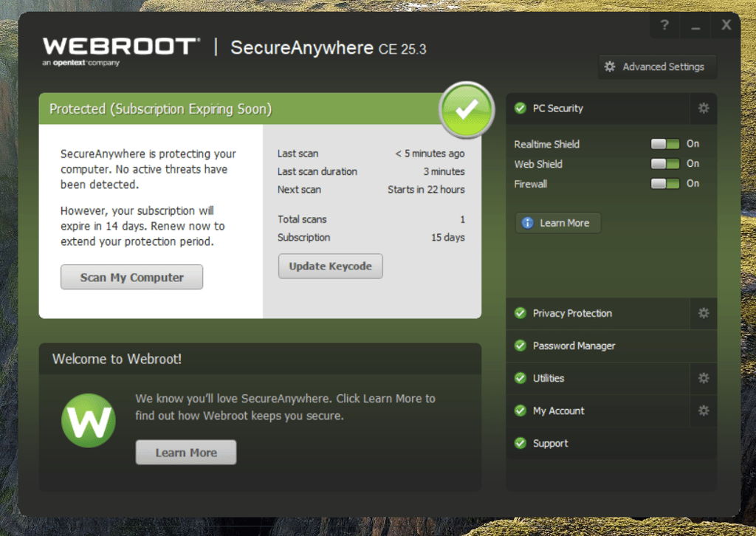This screenshot has width=756, height=536.
Task: Open the Utilities gear settings
Action: click(x=704, y=379)
